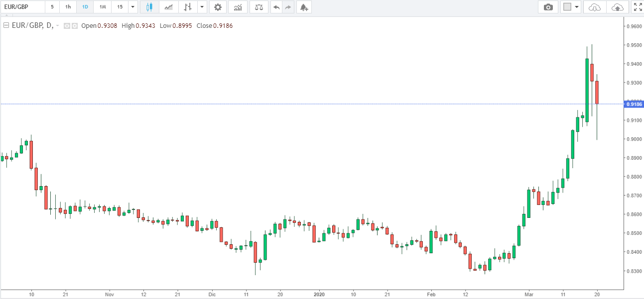
Task: Click the Mar label on time axis
Action: (529, 295)
